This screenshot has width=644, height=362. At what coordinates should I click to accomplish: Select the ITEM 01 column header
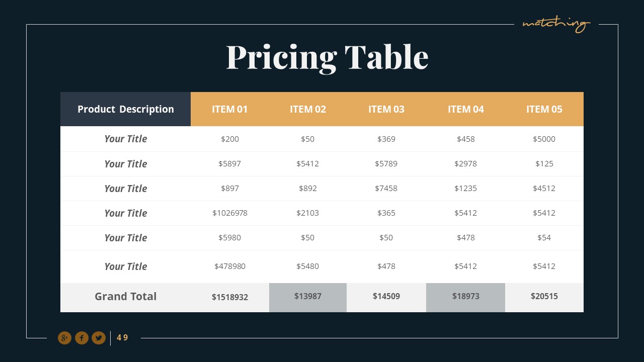click(x=230, y=109)
